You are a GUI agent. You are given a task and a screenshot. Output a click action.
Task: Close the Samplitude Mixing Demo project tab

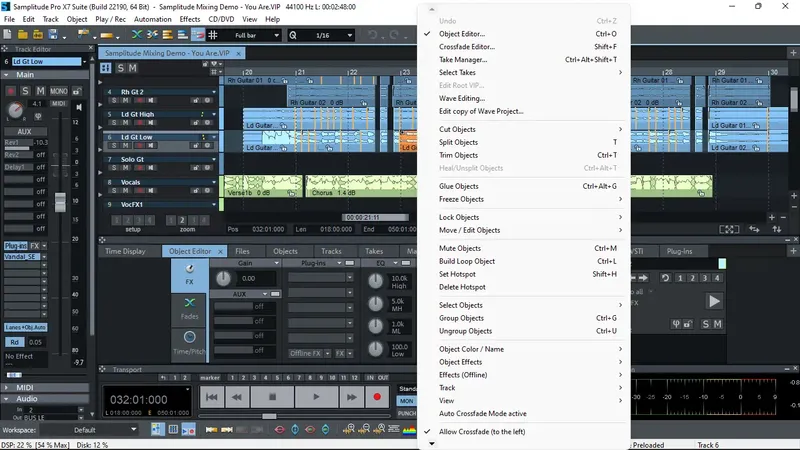click(238, 53)
